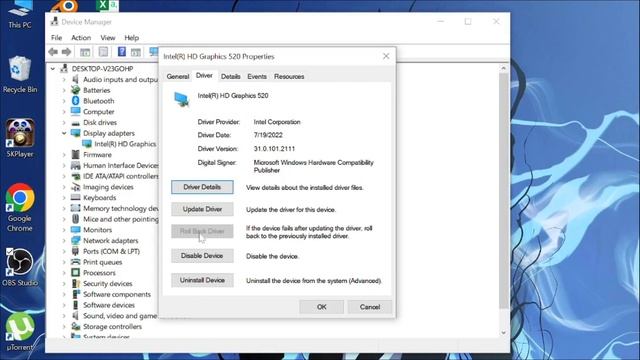This screenshot has width=640, height=360.
Task: Click the Back arrow in Device Manager toolbar
Action: coord(53,52)
